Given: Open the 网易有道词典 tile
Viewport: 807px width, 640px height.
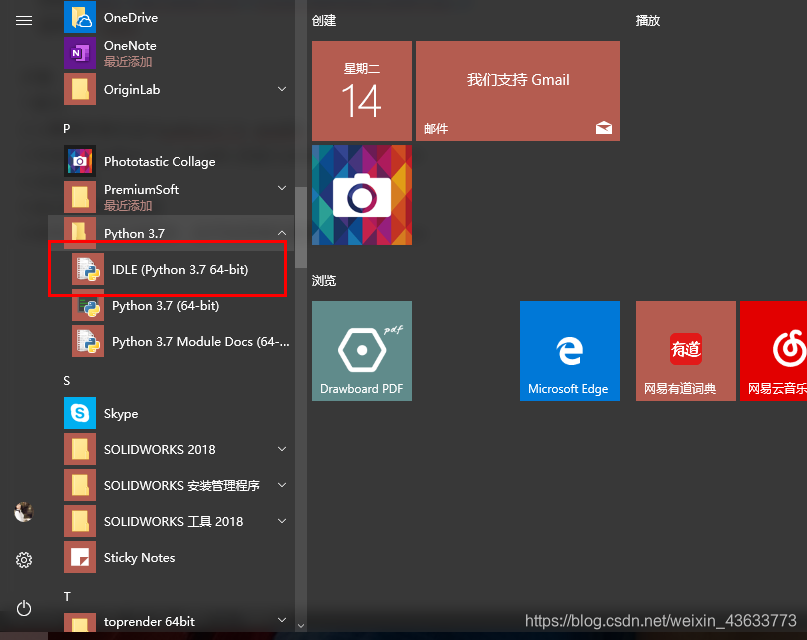Looking at the screenshot, I should coord(686,351).
